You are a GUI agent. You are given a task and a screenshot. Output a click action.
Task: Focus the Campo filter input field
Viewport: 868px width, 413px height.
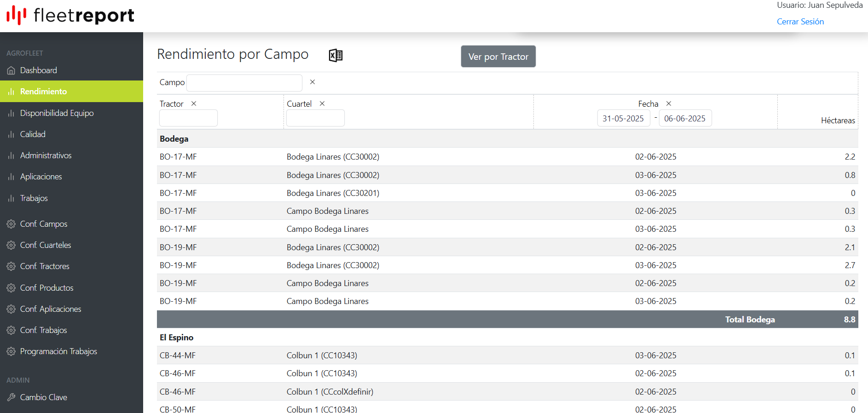click(244, 83)
